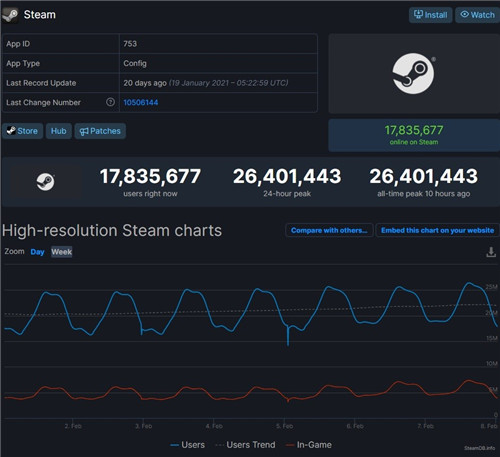Toggle the Users series in legend
Viewport: 500px width, 457px height.
coord(187,445)
